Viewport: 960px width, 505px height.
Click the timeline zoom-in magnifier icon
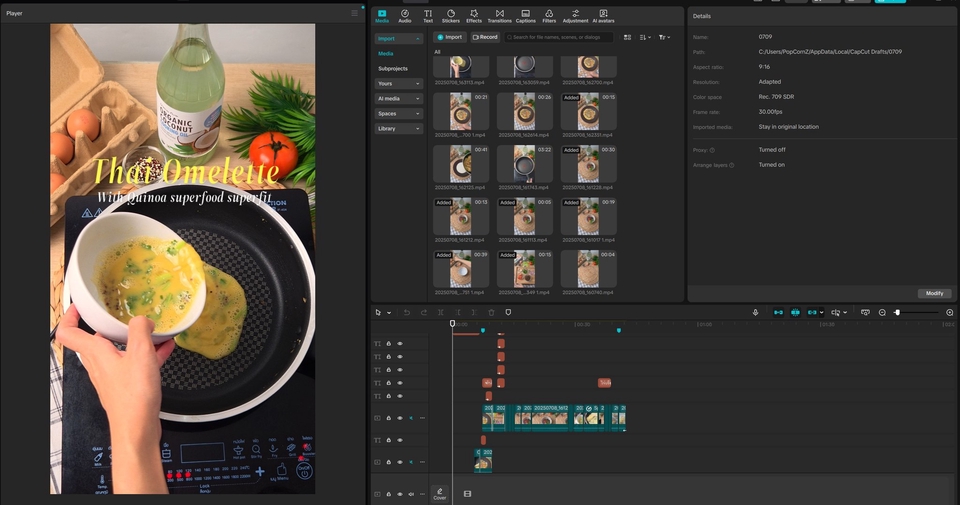[949, 313]
